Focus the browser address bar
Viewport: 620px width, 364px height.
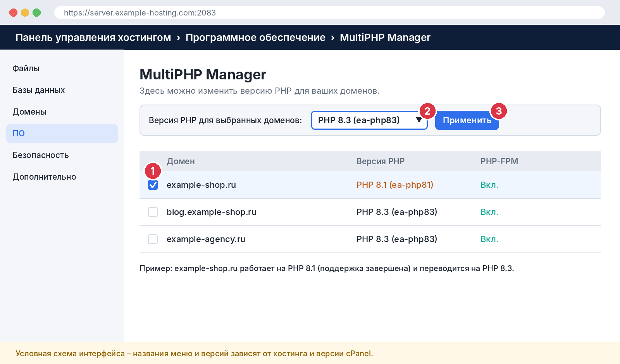click(x=329, y=13)
